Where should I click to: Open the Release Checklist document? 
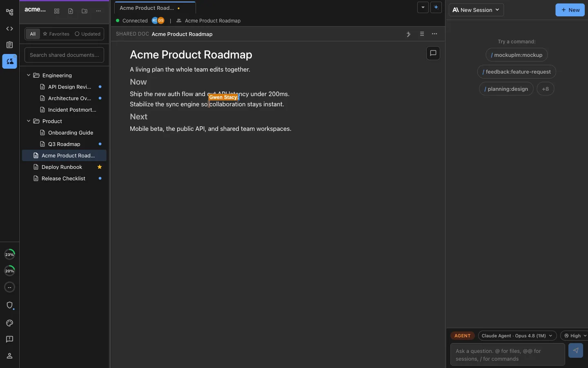click(x=64, y=178)
